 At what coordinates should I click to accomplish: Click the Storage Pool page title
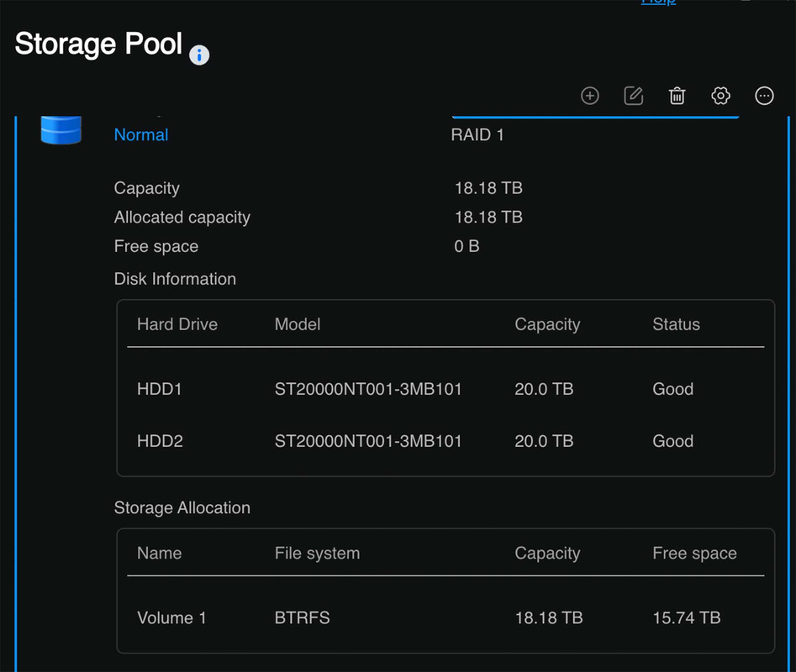(98, 44)
